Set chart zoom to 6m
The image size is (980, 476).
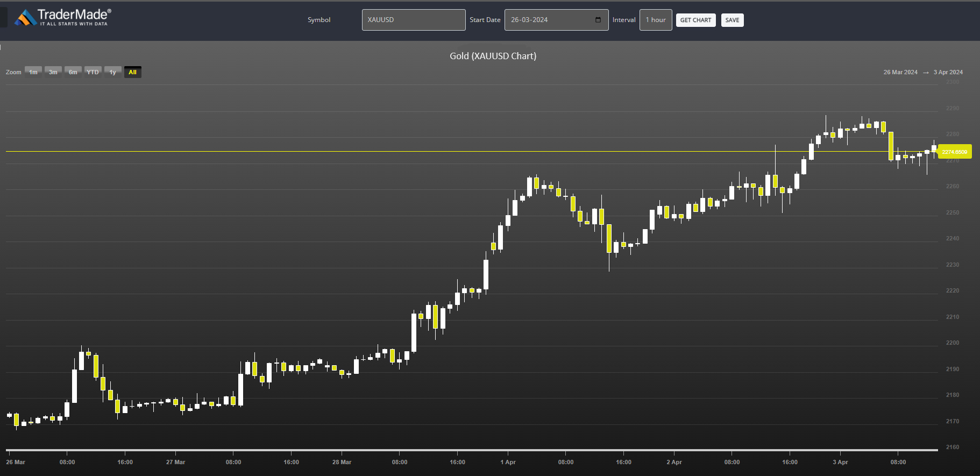pos(73,72)
